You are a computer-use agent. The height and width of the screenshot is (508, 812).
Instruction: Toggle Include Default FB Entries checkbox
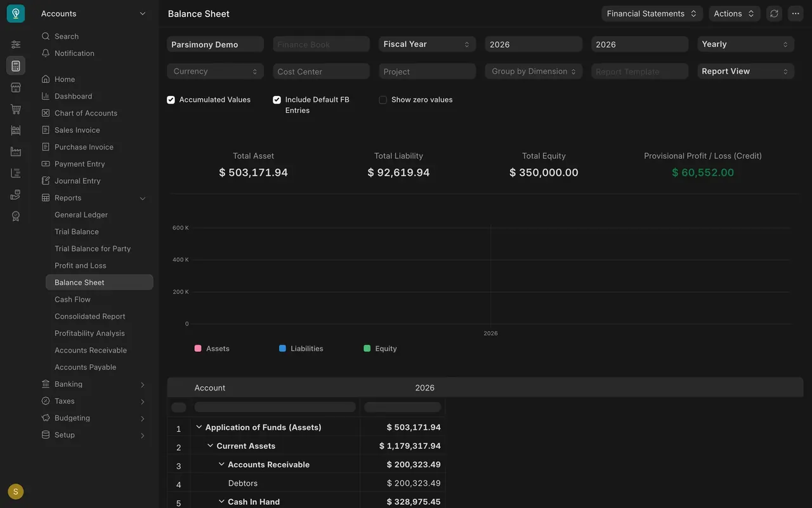(277, 100)
